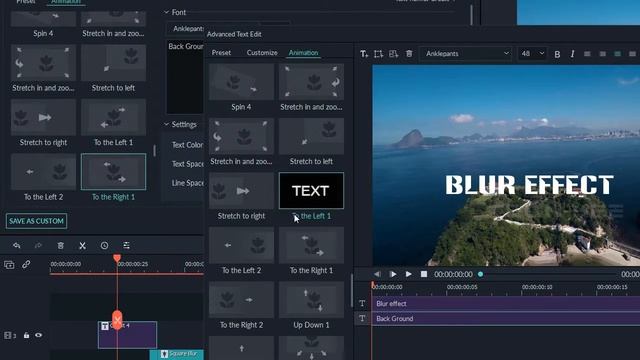The image size is (640, 360).
Task: Click the teal marker dot beside the timecode
Action: point(480,274)
